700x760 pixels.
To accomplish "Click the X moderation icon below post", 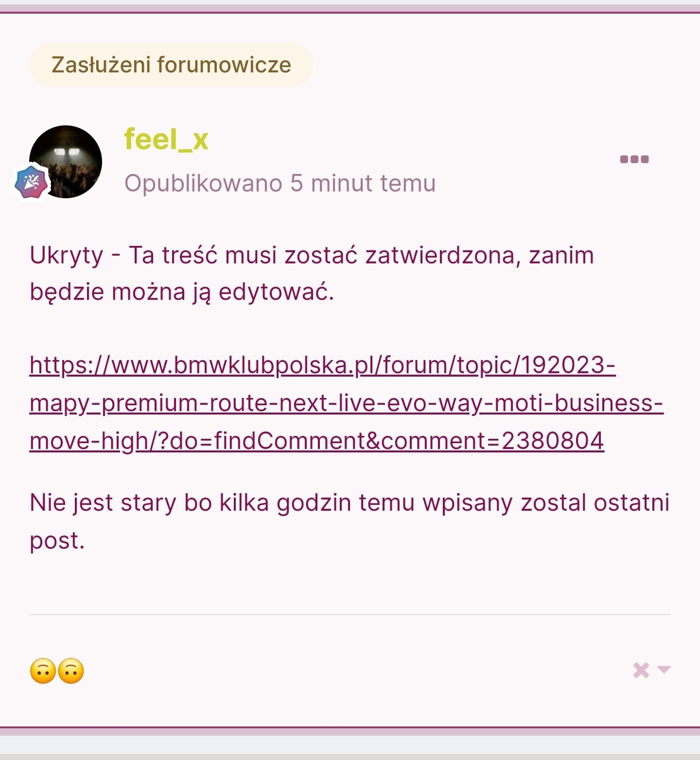I will pyautogui.click(x=641, y=670).
